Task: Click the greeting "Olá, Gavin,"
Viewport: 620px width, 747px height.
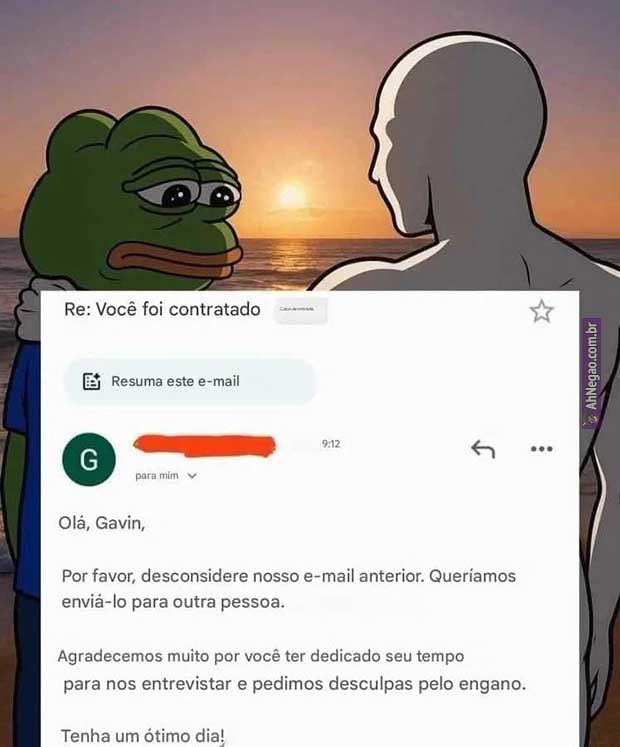Action: pyautogui.click(x=102, y=523)
